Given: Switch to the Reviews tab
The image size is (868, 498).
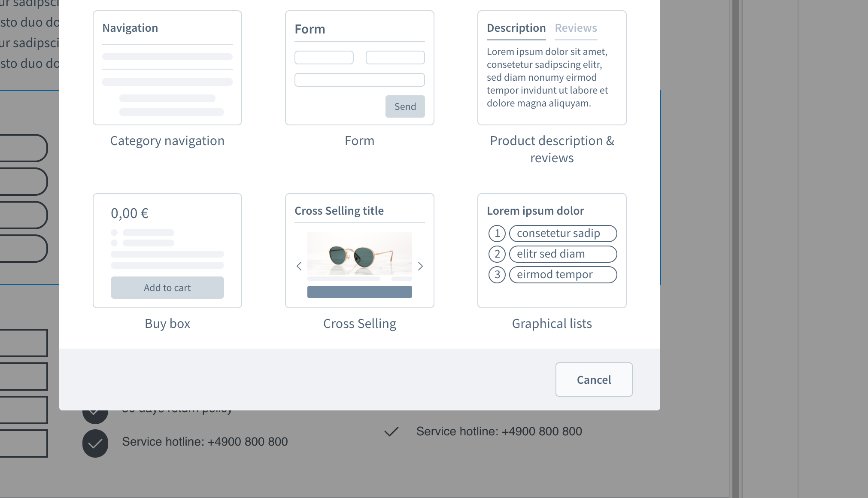Looking at the screenshot, I should [x=575, y=27].
